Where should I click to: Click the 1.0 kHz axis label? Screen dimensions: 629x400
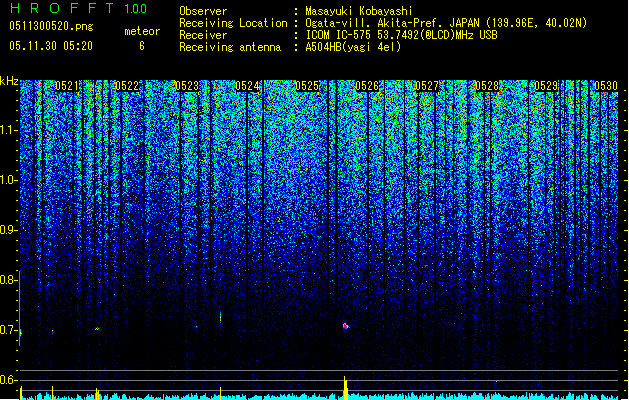pos(9,180)
